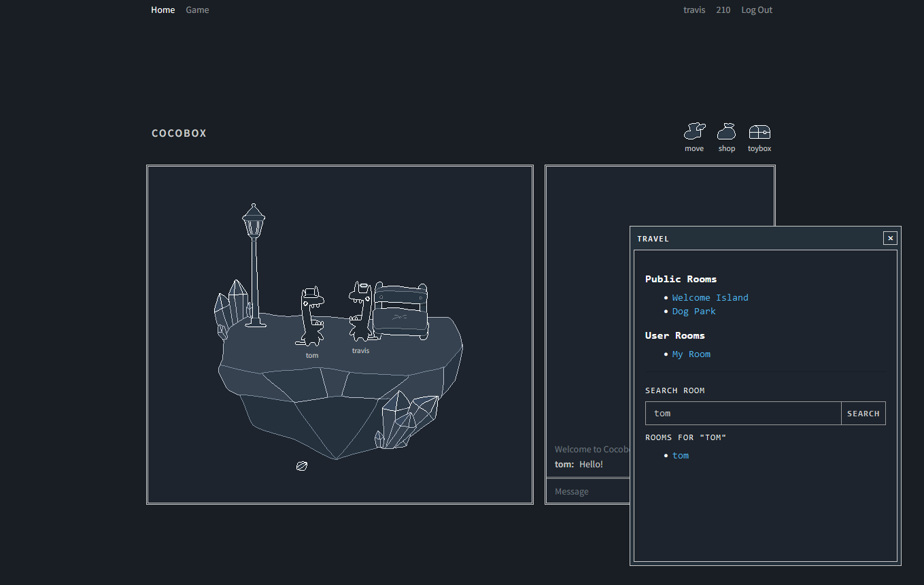This screenshot has height=585, width=924.
Task: Travel to Welcome Island
Action: point(710,298)
